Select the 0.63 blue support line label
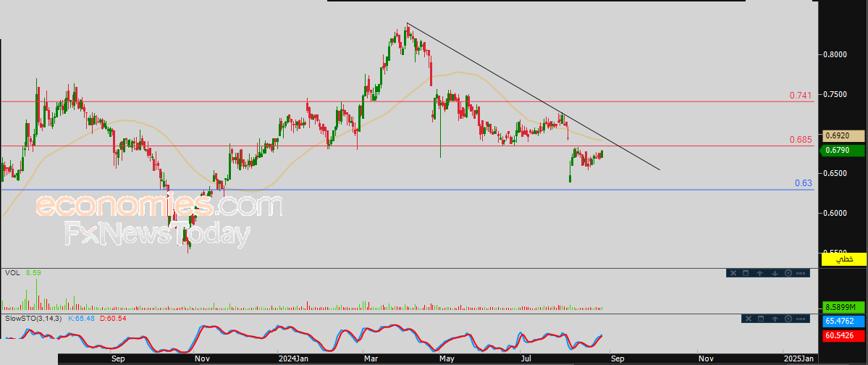The image size is (868, 365). pyautogui.click(x=803, y=183)
